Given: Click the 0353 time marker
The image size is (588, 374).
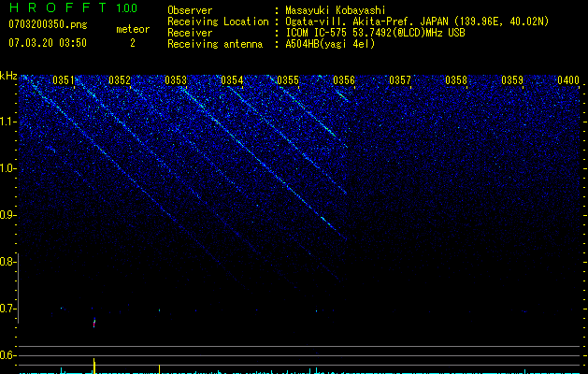Looking at the screenshot, I should coord(176,80).
